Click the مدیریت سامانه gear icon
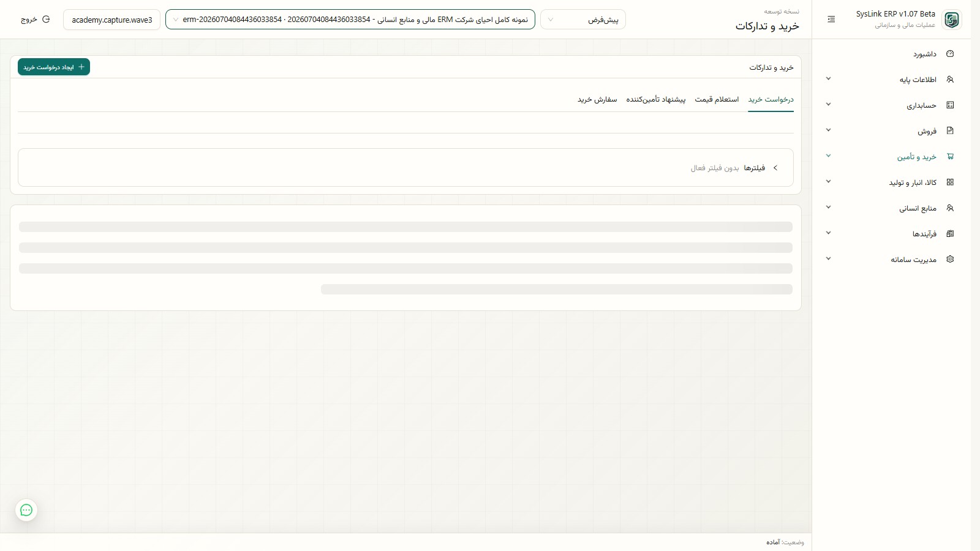This screenshot has height=551, width=980. [x=950, y=260]
